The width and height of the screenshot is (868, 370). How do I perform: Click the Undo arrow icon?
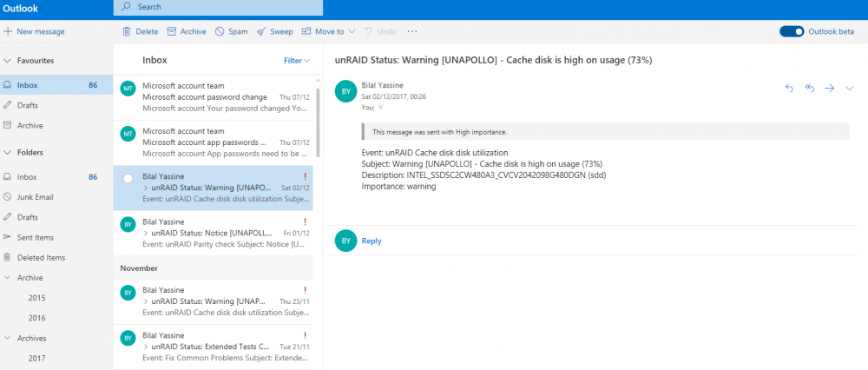pyautogui.click(x=369, y=31)
